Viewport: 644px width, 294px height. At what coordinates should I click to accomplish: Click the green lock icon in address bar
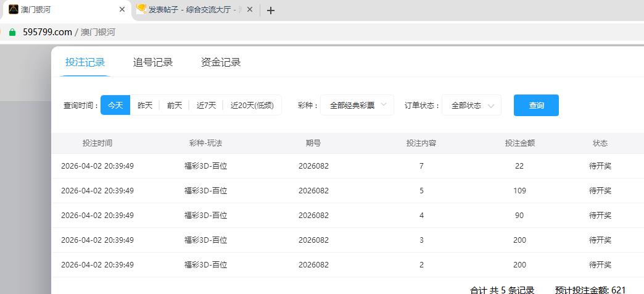tap(12, 32)
